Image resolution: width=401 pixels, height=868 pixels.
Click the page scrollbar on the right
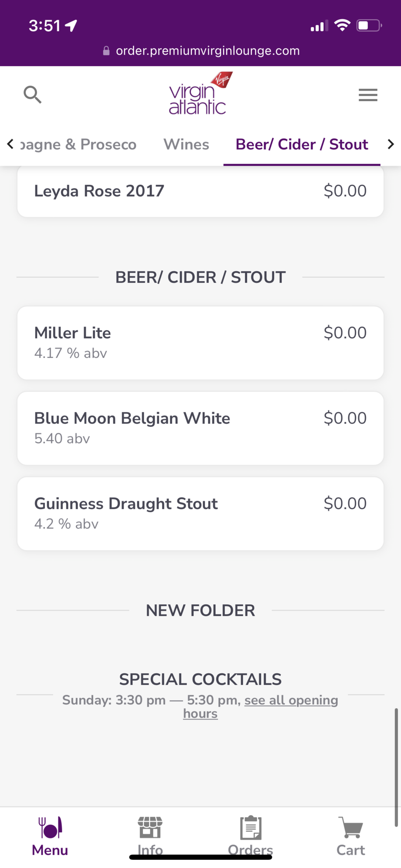(x=396, y=767)
